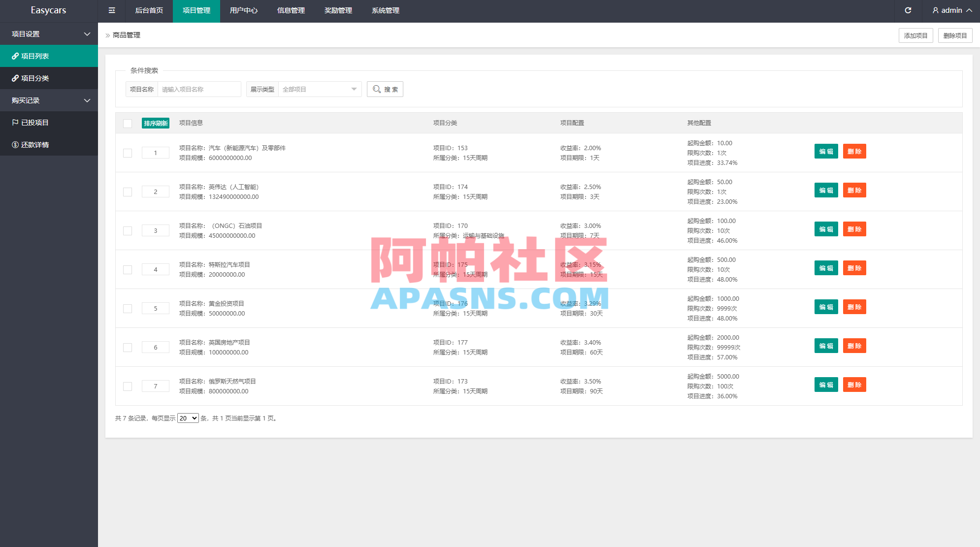This screenshot has width=980, height=547.
Task: Click the admin user icon in top bar
Action: pos(935,10)
